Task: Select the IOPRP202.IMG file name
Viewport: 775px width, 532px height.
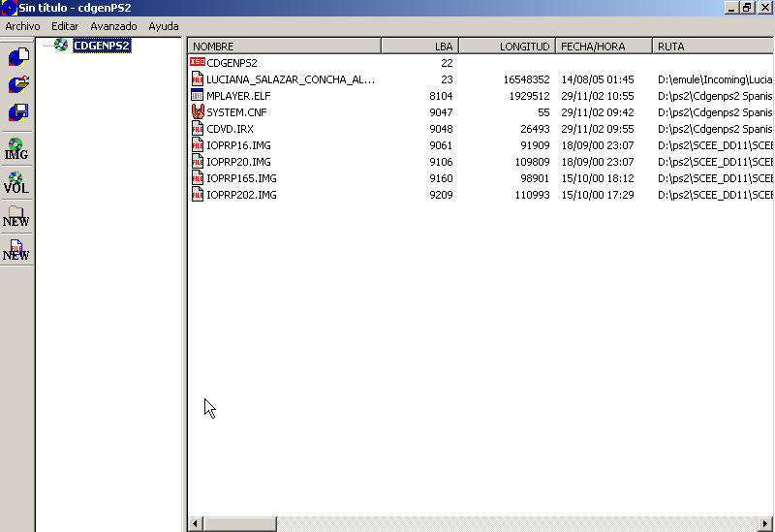Action: (241, 195)
